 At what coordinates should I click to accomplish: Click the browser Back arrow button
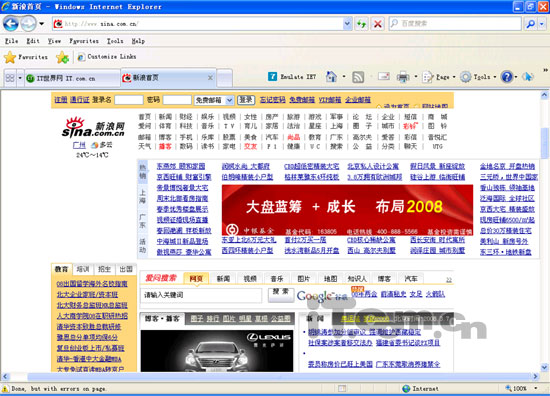(11, 24)
